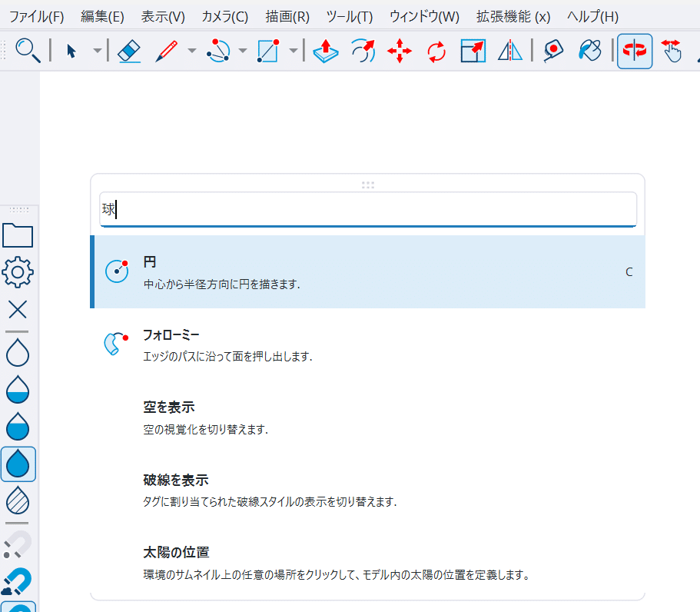The width and height of the screenshot is (700, 612).
Task: Click the X icon in left sidebar
Action: [x=18, y=309]
